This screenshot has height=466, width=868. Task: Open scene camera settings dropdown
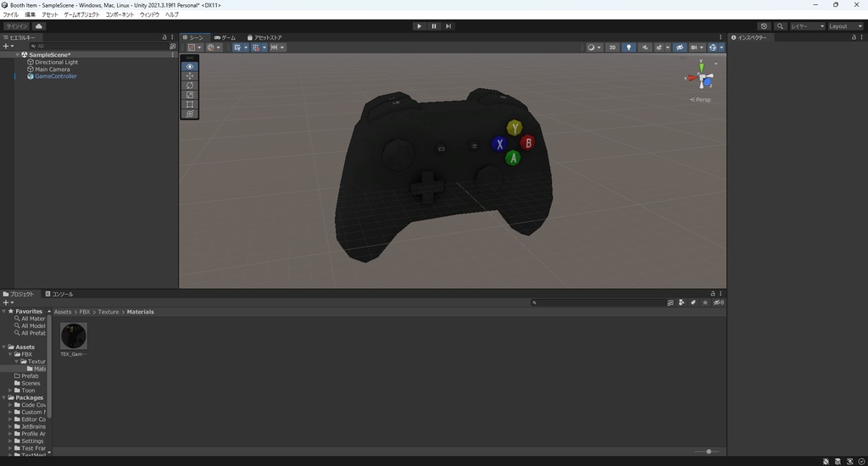click(x=697, y=47)
